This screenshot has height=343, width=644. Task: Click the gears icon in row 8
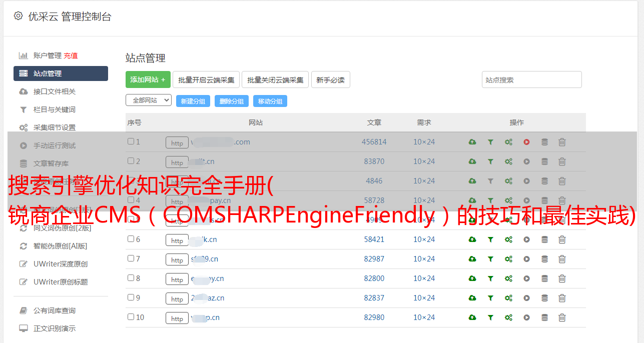pos(508,278)
